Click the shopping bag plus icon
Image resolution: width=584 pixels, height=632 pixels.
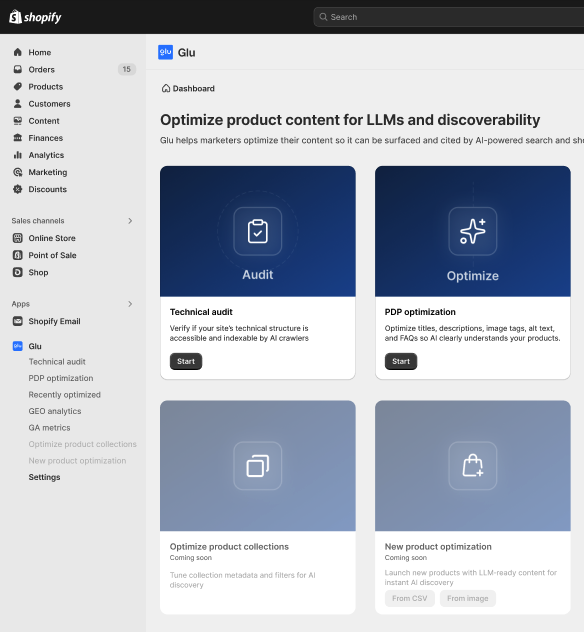click(472, 466)
